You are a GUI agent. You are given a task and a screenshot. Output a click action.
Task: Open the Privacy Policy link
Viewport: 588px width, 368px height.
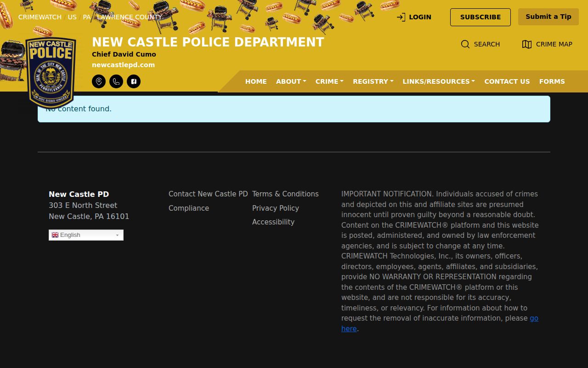click(276, 208)
